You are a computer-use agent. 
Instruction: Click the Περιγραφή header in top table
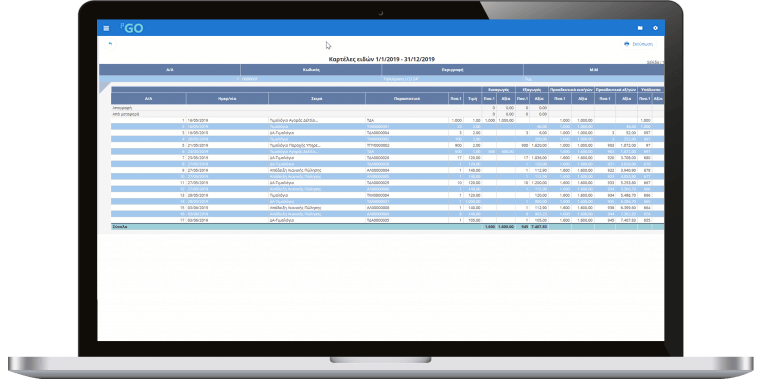[452, 70]
